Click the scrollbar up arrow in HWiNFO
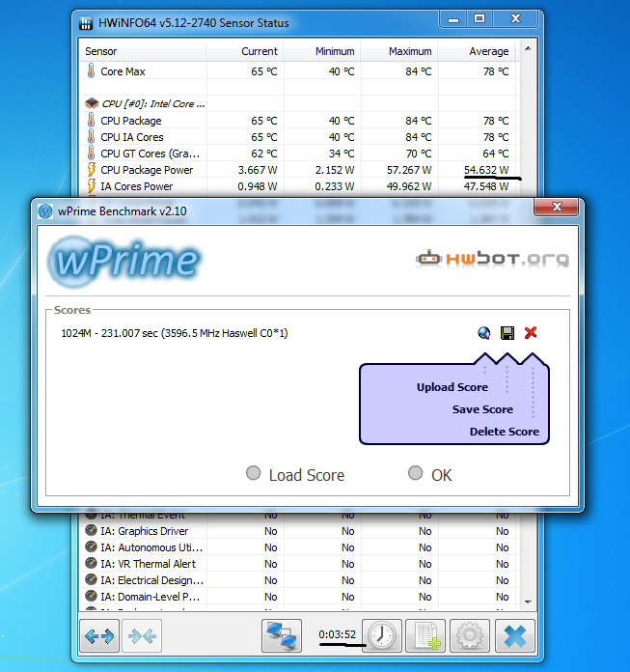This screenshot has height=672, width=630. point(528,49)
